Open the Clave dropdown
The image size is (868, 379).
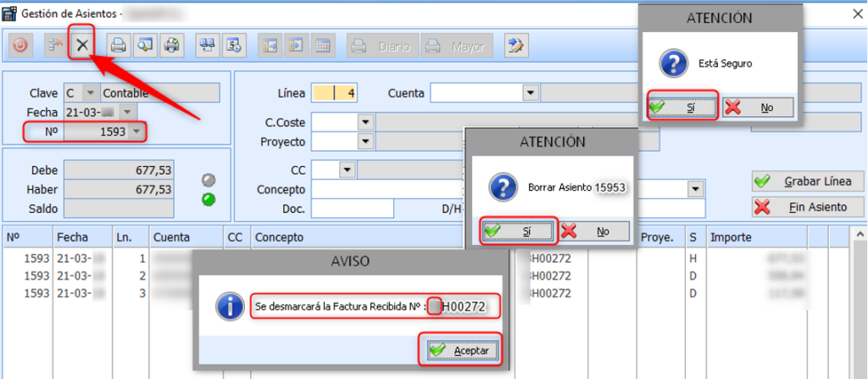[92, 92]
